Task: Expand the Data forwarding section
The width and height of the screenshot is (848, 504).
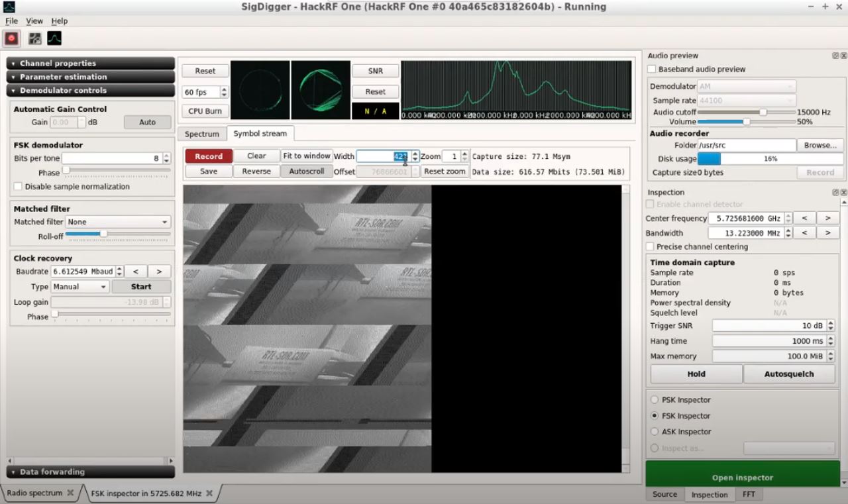Action: [91, 472]
